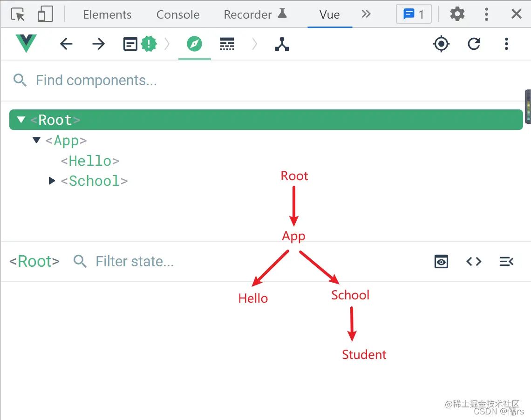This screenshot has width=531, height=420.
Task: Click the Filter state input field
Action: [135, 262]
